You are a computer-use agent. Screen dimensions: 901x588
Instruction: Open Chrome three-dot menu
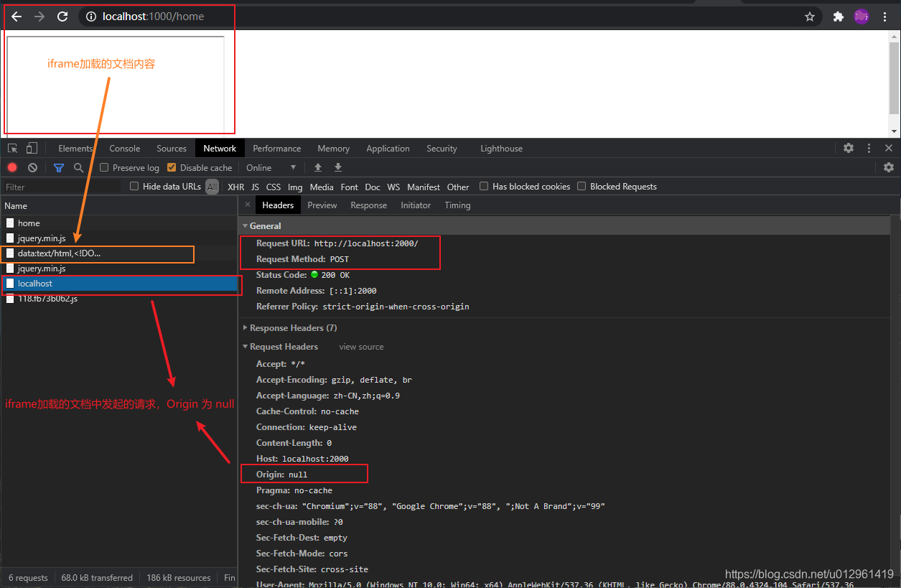click(x=884, y=17)
